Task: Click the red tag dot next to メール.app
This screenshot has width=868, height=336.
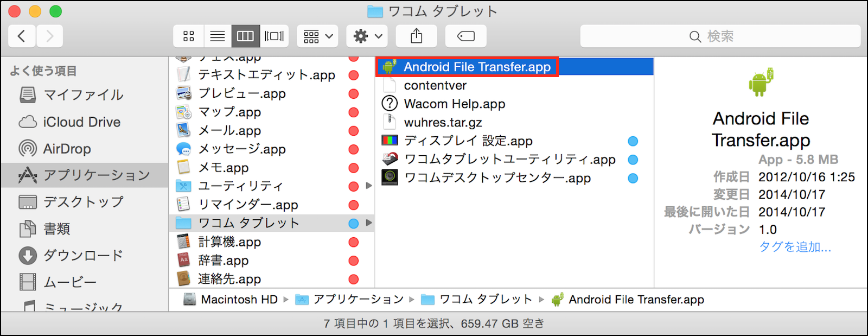Action: 354,131
